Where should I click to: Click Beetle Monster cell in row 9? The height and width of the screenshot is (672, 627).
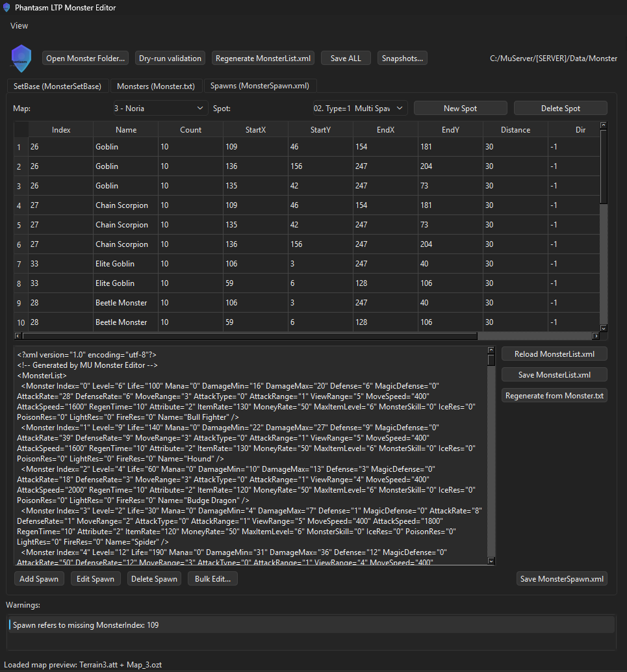click(126, 303)
